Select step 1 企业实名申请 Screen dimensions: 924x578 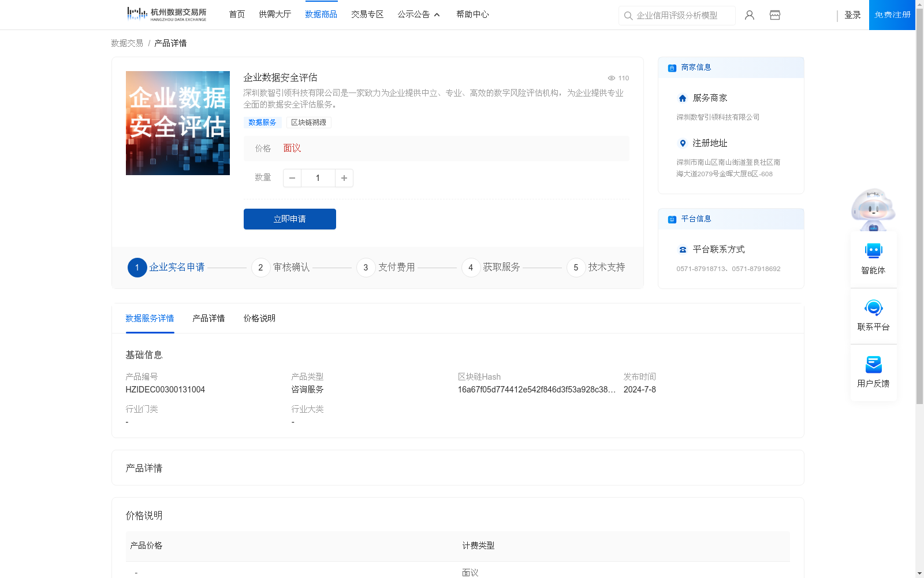tap(166, 268)
